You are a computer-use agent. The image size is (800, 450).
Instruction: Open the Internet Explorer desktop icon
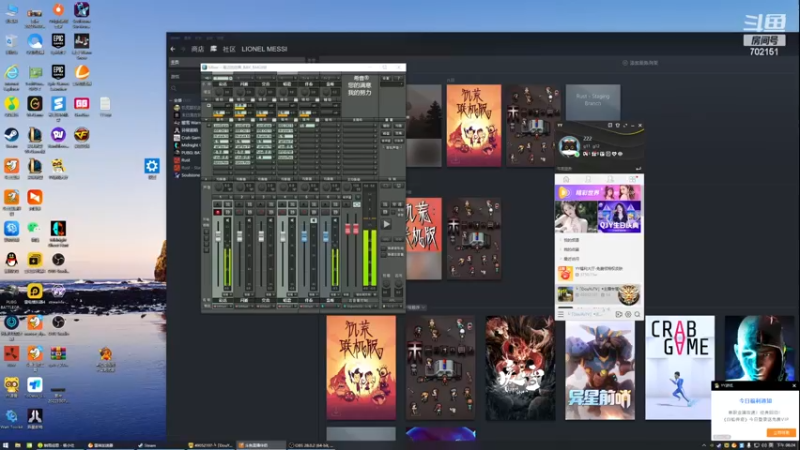[x=11, y=75]
